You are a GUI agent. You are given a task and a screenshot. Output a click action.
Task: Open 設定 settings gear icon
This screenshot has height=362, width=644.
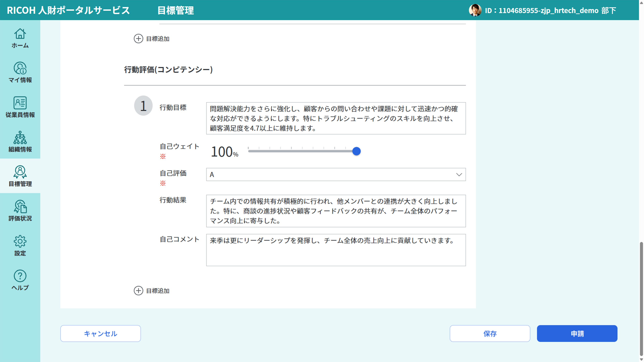20,241
